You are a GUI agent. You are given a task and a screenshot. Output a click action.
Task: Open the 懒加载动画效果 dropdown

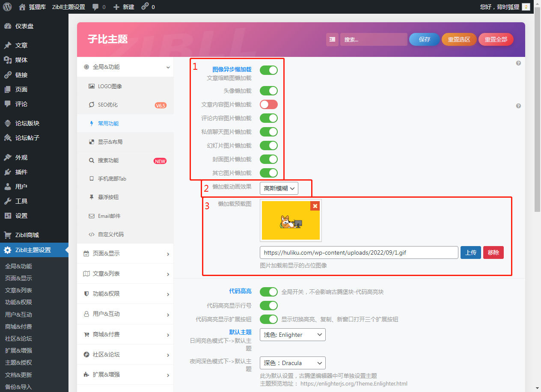pos(279,188)
